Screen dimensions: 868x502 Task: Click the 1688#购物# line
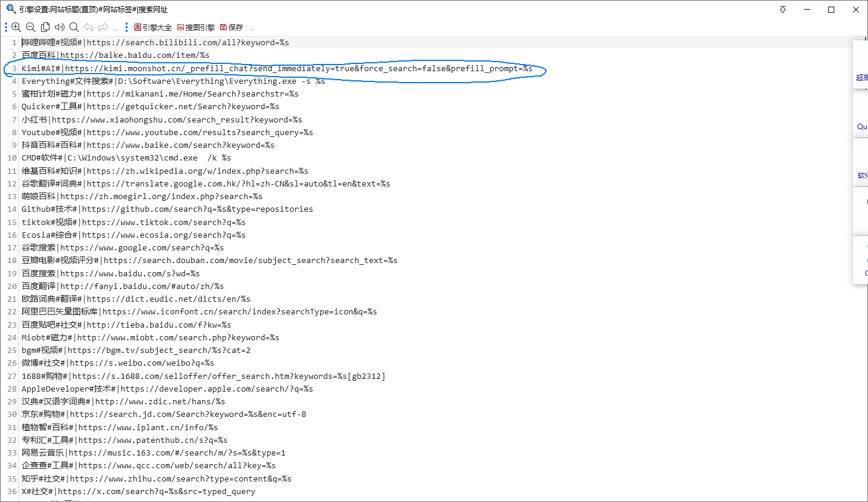pyautogui.click(x=204, y=376)
